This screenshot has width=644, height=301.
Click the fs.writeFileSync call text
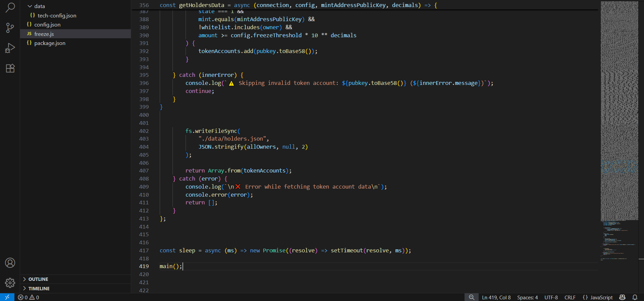pos(213,131)
